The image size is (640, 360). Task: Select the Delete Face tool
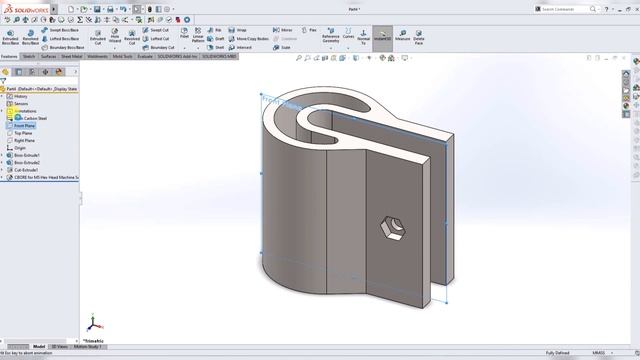[x=419, y=37]
